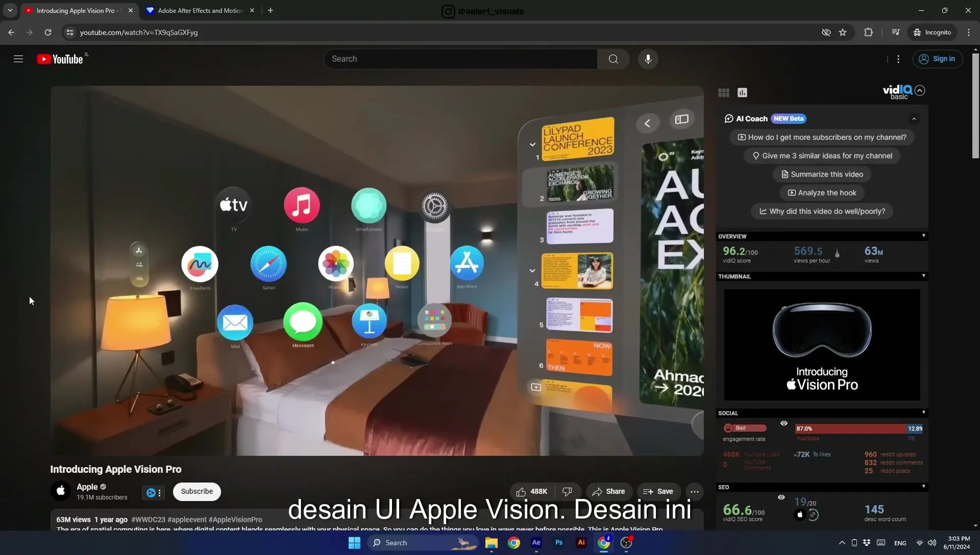Open the Apple channel name link
The image size is (980, 555).
tap(87, 487)
